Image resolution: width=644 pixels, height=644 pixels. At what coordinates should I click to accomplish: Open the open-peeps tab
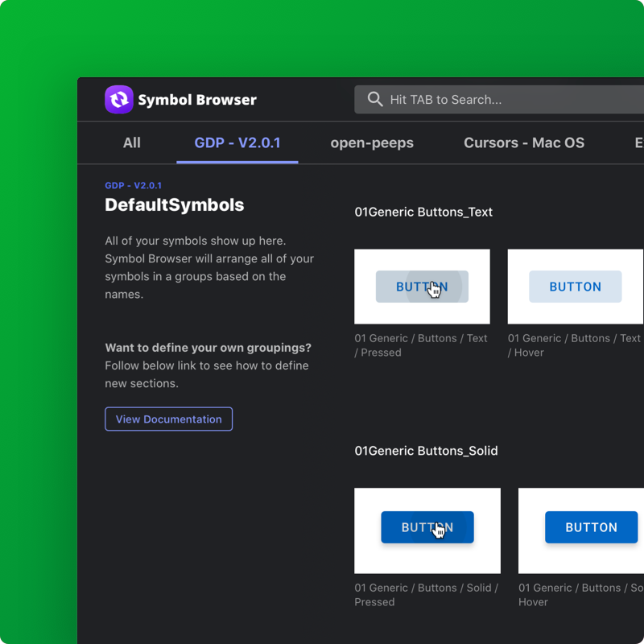click(372, 142)
